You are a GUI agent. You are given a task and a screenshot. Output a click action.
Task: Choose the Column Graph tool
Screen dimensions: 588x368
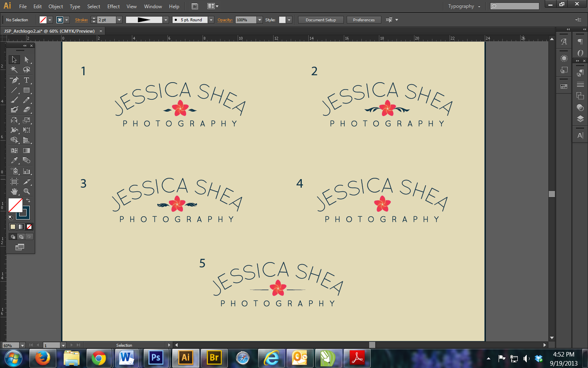[27, 171]
